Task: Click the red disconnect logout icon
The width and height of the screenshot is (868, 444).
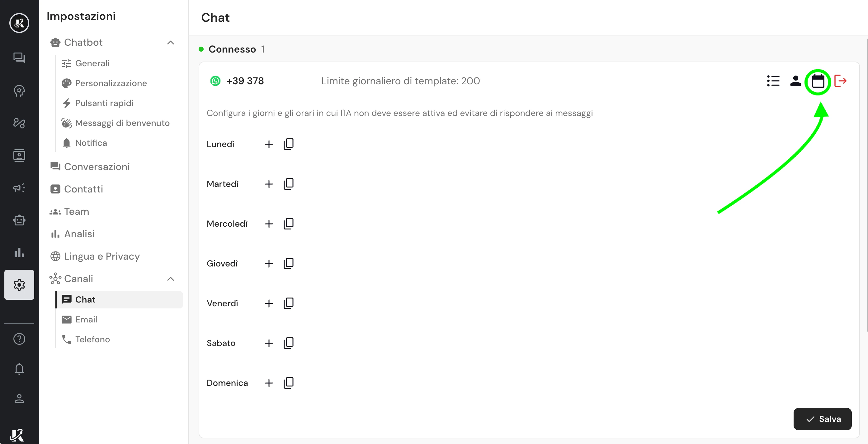Action: click(x=840, y=81)
